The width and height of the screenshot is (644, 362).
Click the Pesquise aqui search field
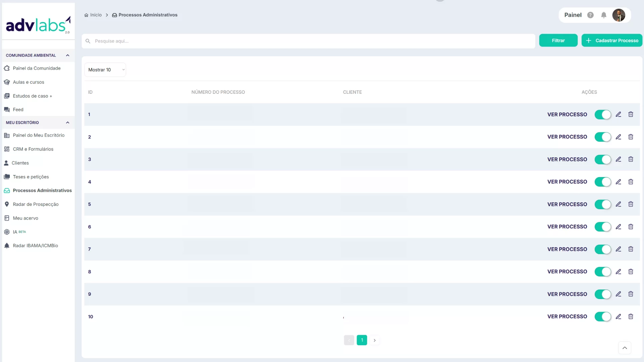pyautogui.click(x=309, y=41)
